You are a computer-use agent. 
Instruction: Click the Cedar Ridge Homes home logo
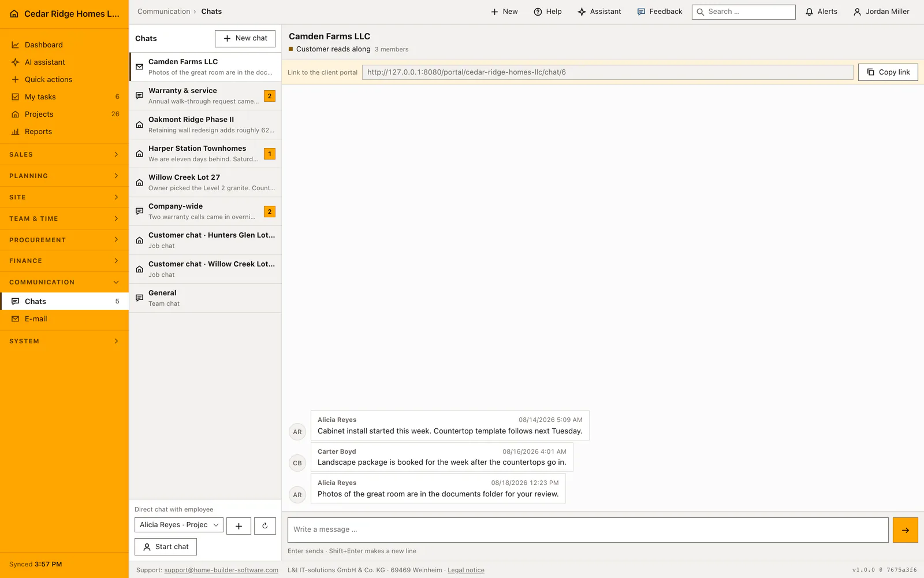tap(14, 14)
